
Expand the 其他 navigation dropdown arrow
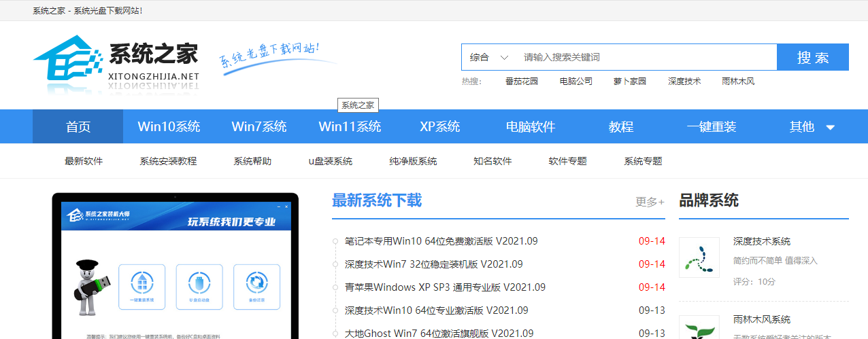click(x=830, y=127)
